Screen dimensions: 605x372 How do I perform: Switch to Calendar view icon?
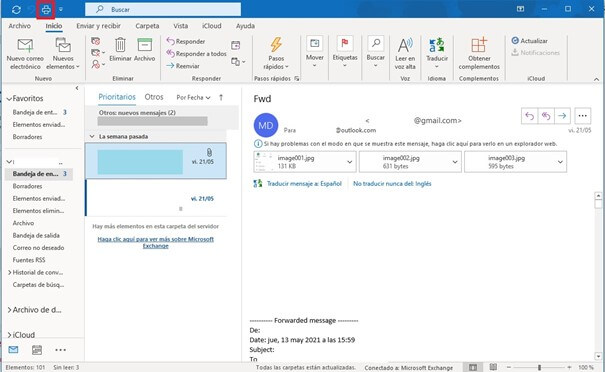coord(37,350)
